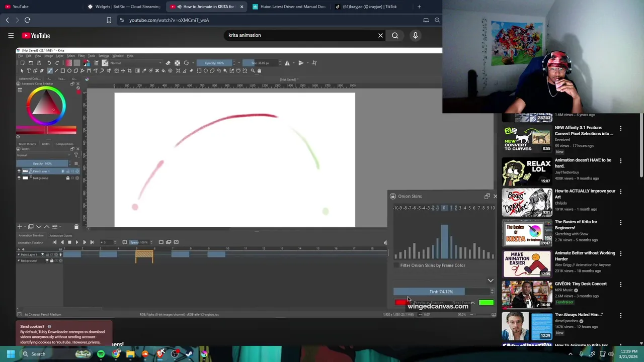Toggle Drop Frames button in animation timeline
644x362 pixels.
point(125,242)
